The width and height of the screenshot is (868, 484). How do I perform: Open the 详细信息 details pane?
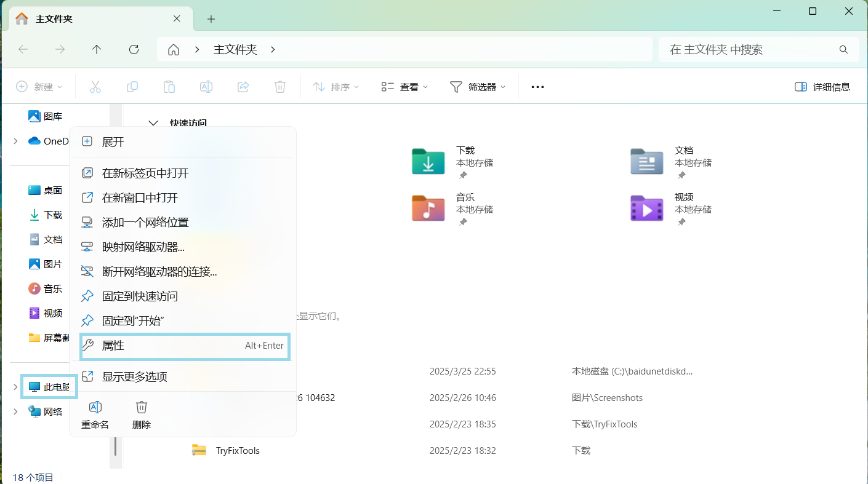(x=822, y=86)
